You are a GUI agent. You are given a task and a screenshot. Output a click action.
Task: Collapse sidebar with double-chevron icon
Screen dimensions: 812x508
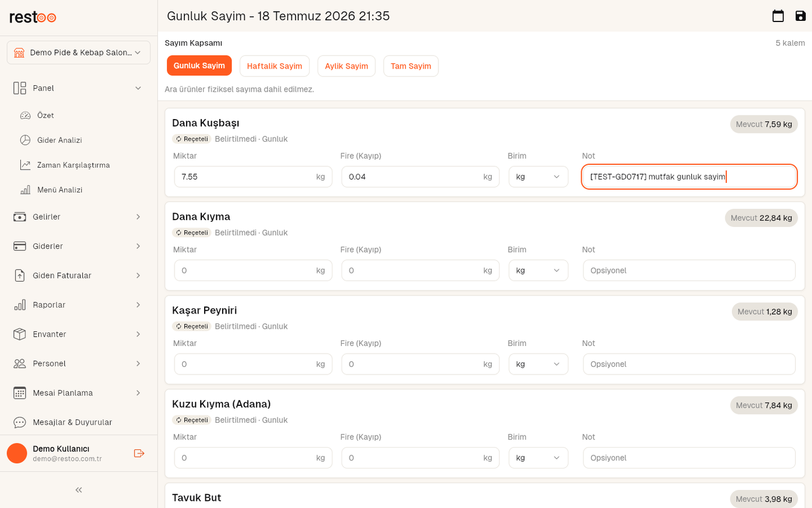(x=79, y=490)
